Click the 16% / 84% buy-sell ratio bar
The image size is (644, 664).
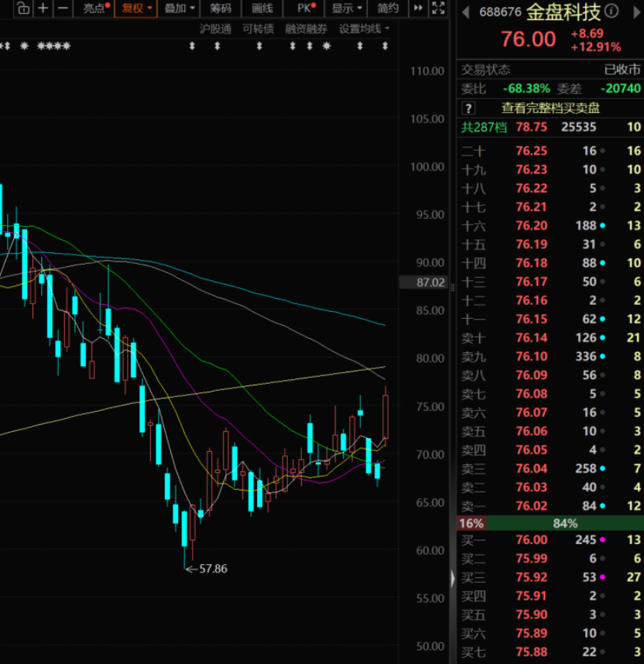click(550, 523)
